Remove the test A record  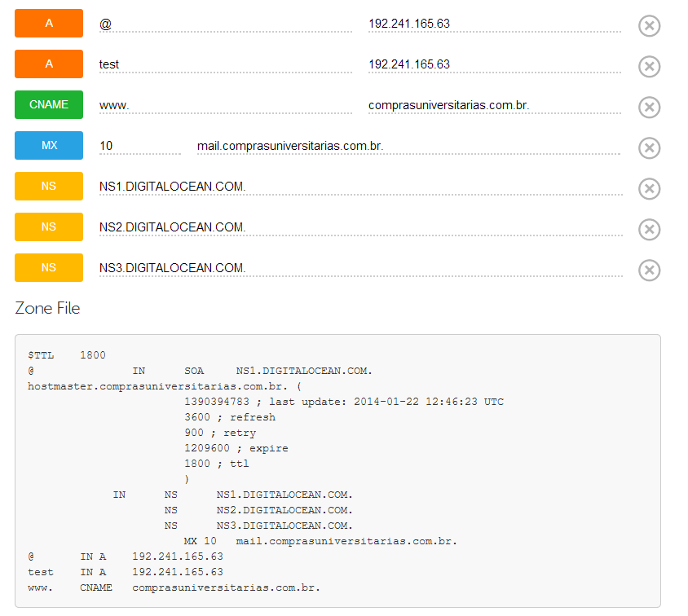coord(649,67)
